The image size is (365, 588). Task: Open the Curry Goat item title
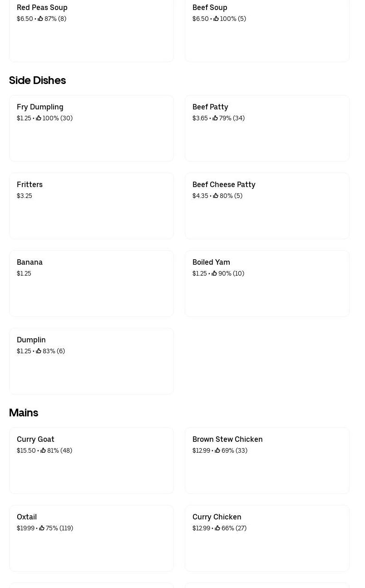[x=35, y=439]
